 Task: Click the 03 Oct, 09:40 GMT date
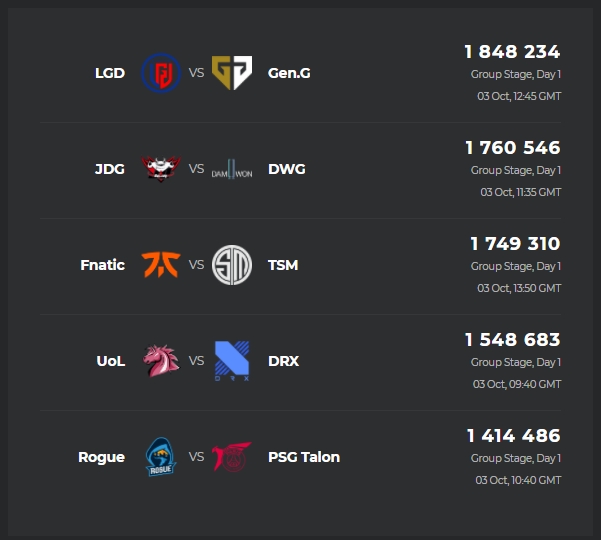[518, 384]
